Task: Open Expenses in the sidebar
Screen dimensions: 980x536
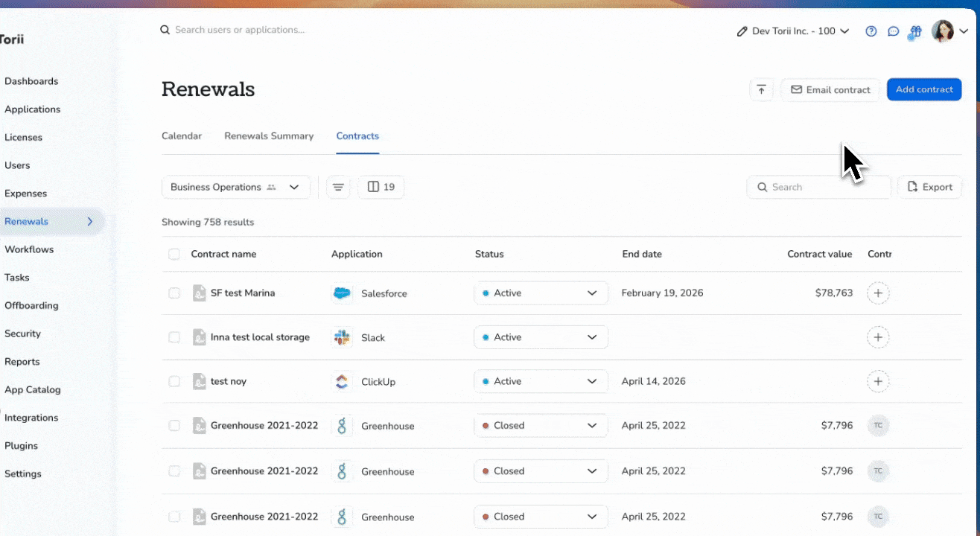Action: click(25, 194)
